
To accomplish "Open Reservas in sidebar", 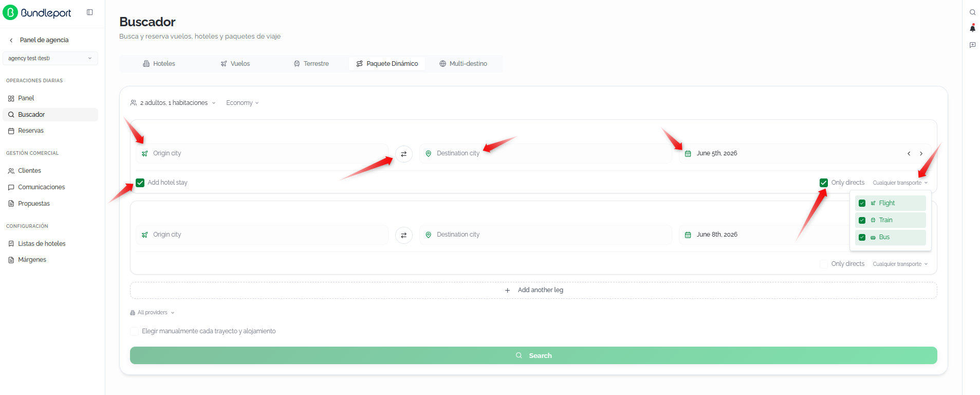I will [50, 131].
